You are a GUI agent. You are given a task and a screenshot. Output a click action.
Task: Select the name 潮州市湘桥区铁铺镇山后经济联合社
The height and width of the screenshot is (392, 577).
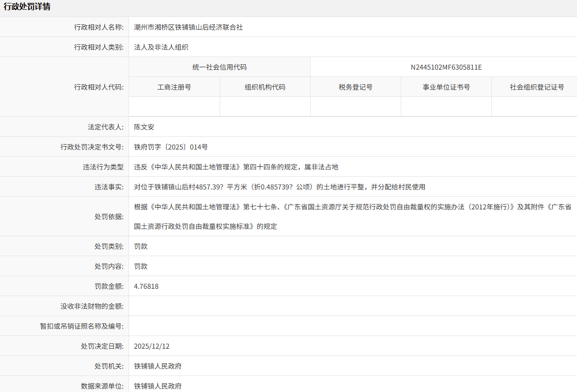tap(188, 27)
